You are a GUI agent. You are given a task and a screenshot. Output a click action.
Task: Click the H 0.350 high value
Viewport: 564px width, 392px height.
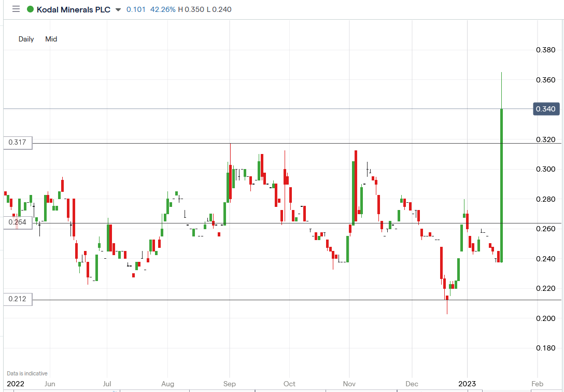click(191, 9)
